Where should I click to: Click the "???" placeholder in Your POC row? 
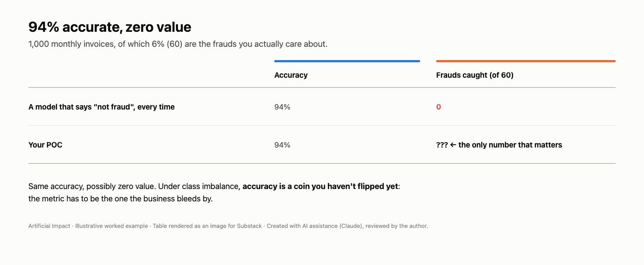[x=442, y=145]
